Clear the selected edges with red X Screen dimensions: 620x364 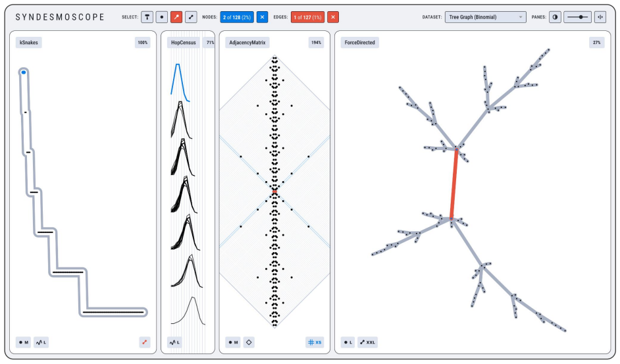point(333,17)
